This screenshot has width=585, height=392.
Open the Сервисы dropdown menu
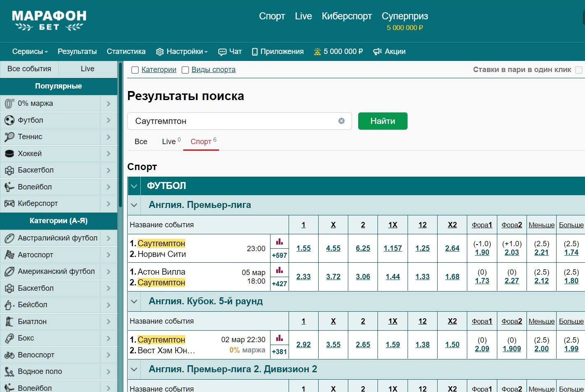30,51
